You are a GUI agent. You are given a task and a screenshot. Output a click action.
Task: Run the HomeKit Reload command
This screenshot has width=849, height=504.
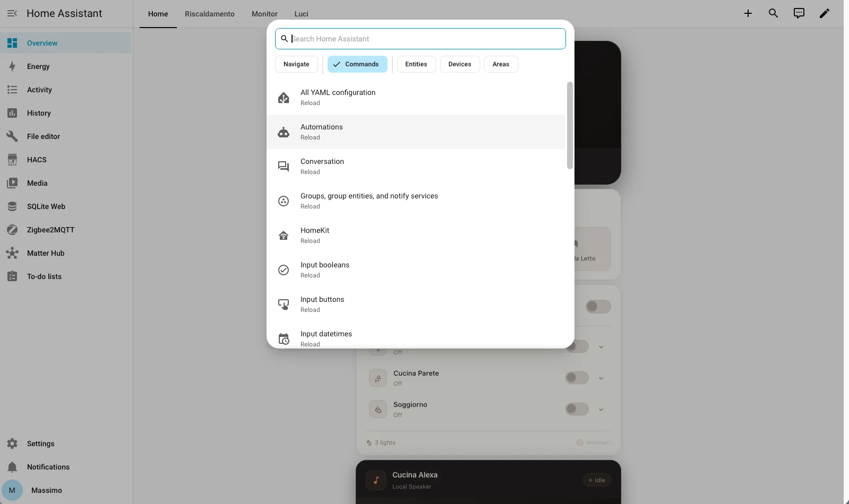click(416, 236)
